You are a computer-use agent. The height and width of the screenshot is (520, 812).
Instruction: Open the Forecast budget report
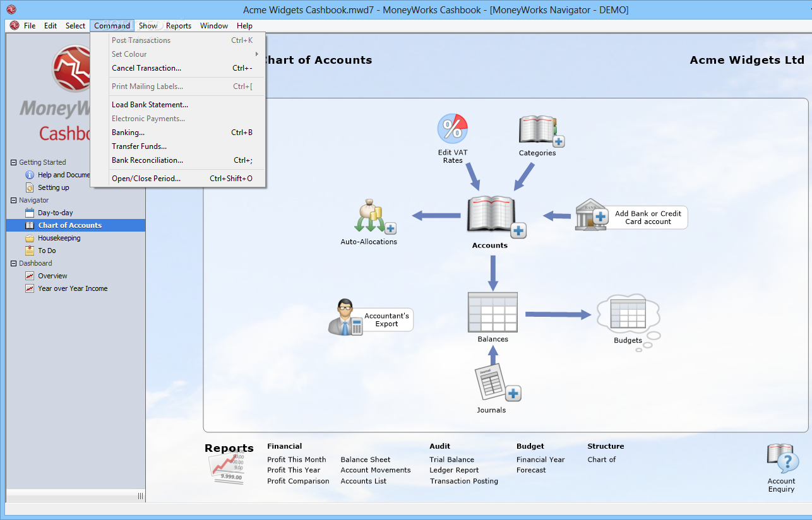tap(531, 470)
